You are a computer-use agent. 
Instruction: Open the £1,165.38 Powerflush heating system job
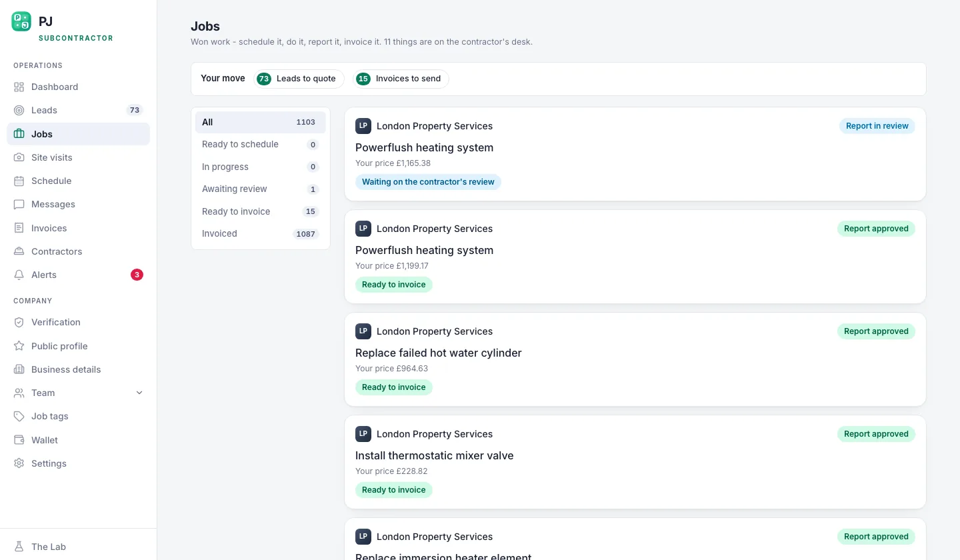coord(635,154)
